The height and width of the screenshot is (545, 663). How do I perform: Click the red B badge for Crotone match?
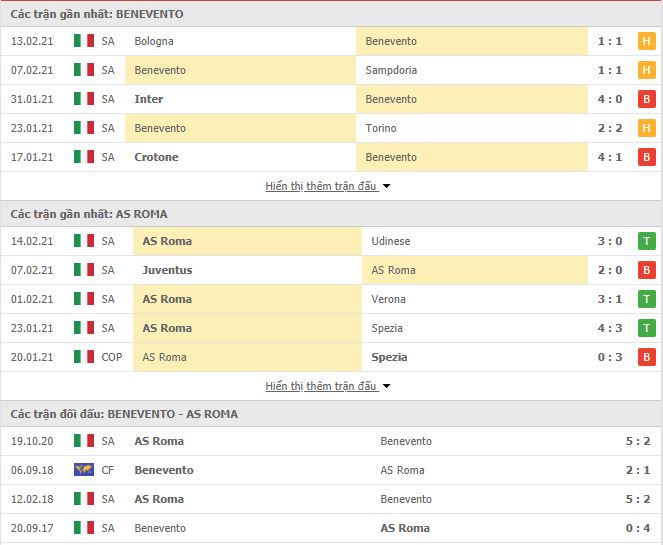[x=646, y=157]
